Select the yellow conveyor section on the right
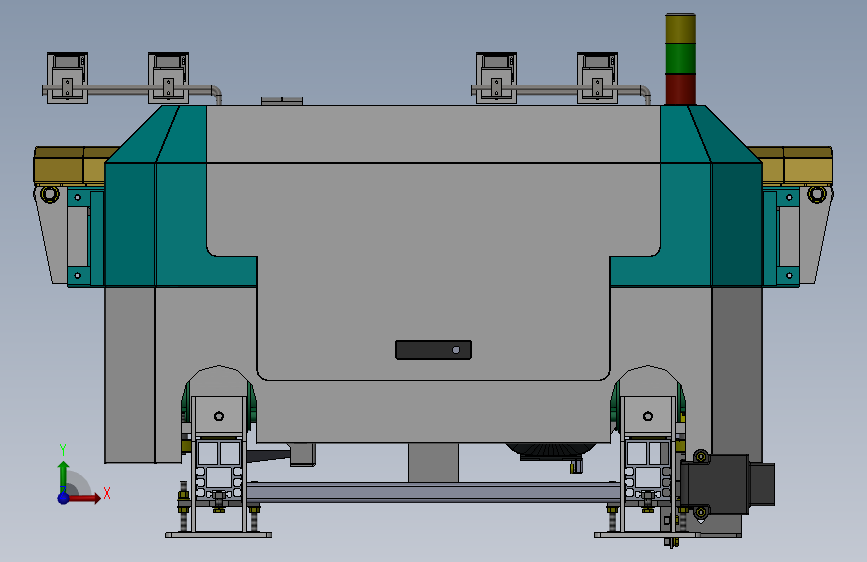Image resolution: width=867 pixels, height=562 pixels. [x=796, y=165]
